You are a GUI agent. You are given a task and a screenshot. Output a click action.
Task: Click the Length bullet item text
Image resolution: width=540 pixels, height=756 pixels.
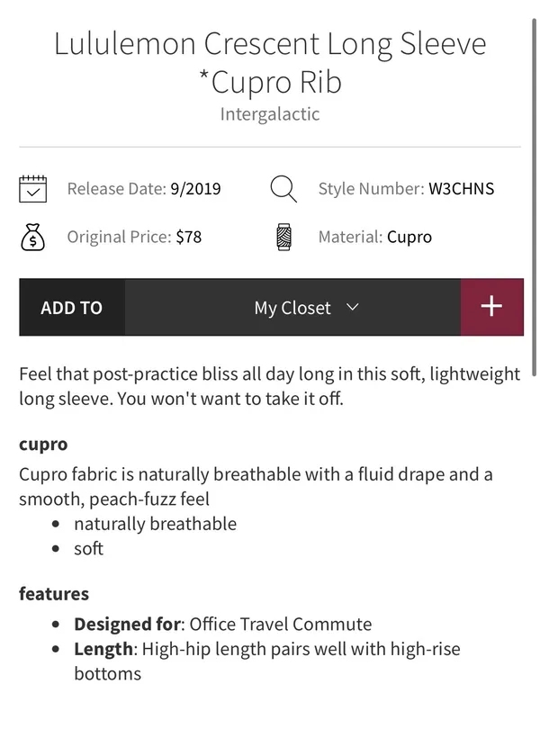267,661
